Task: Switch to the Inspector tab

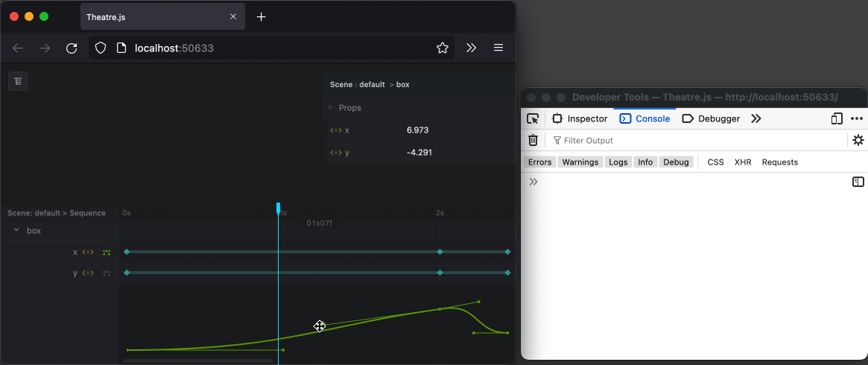Action: [x=580, y=118]
